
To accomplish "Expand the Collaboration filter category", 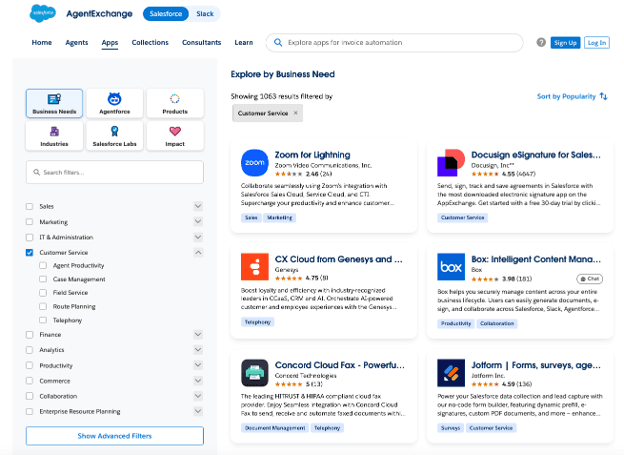I will [x=198, y=396].
